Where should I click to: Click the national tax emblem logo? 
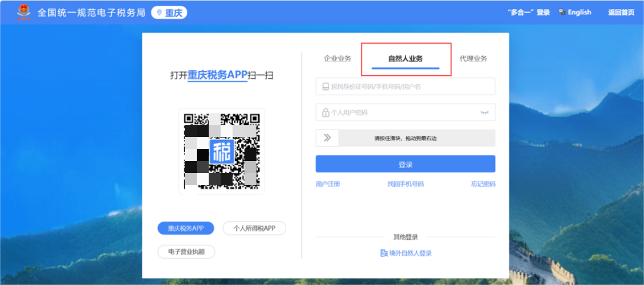(x=24, y=13)
